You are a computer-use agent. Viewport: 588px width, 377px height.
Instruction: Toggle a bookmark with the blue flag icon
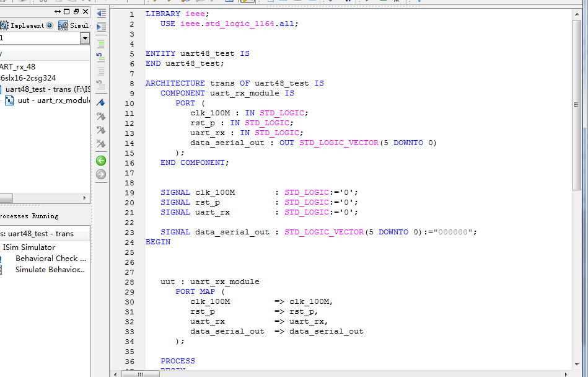[x=101, y=102]
